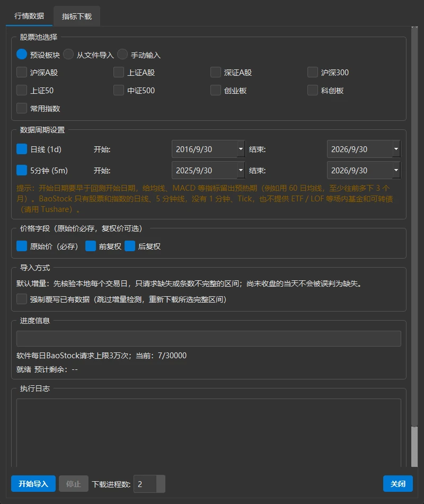Toggle the 原始价（必存） checkbox

pyautogui.click(x=22, y=246)
